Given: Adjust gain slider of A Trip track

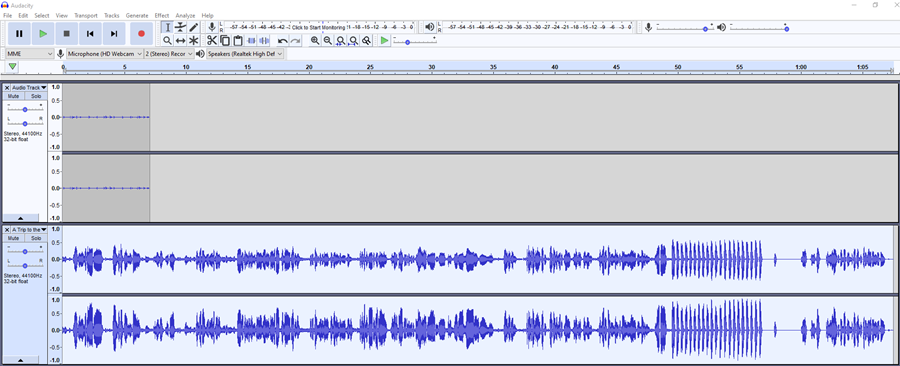Looking at the screenshot, I should (x=25, y=251).
